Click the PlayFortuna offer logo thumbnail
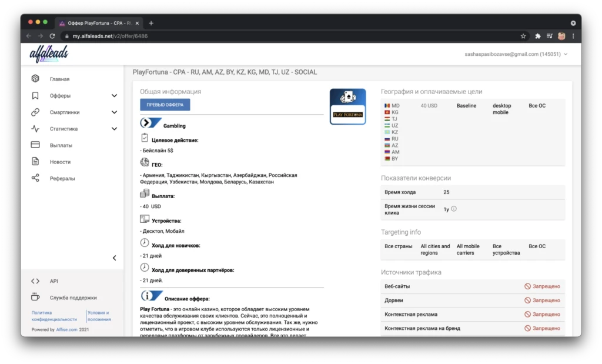The image size is (602, 364). (x=348, y=106)
